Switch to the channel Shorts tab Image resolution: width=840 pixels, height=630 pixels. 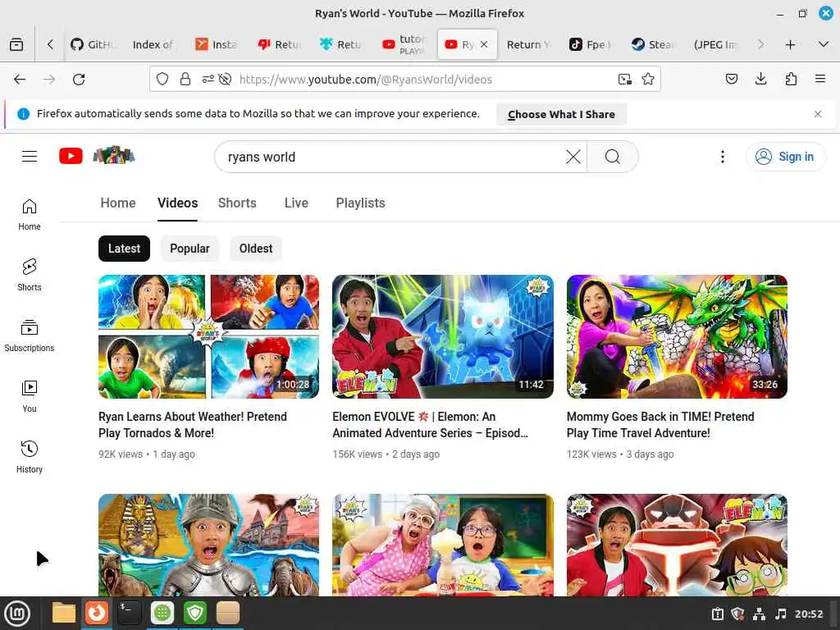point(237,203)
